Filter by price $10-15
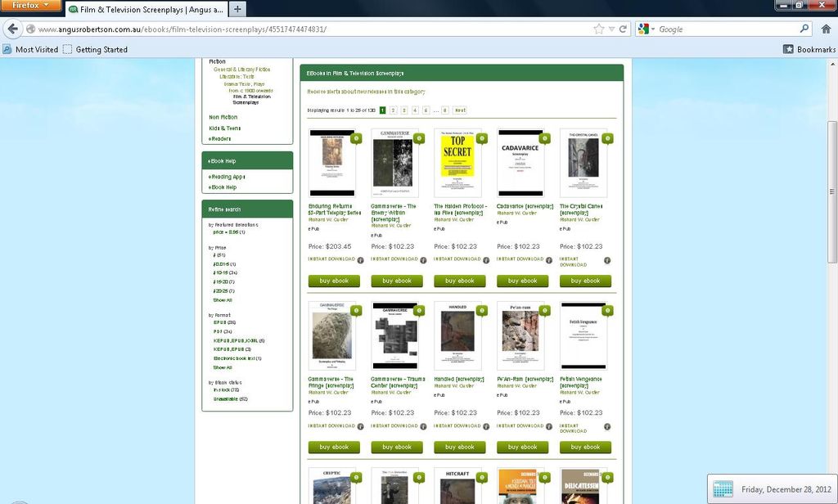 coord(225,273)
